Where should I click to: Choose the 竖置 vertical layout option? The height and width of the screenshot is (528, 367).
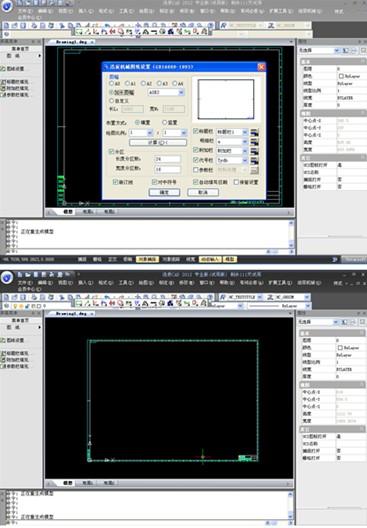coord(165,122)
